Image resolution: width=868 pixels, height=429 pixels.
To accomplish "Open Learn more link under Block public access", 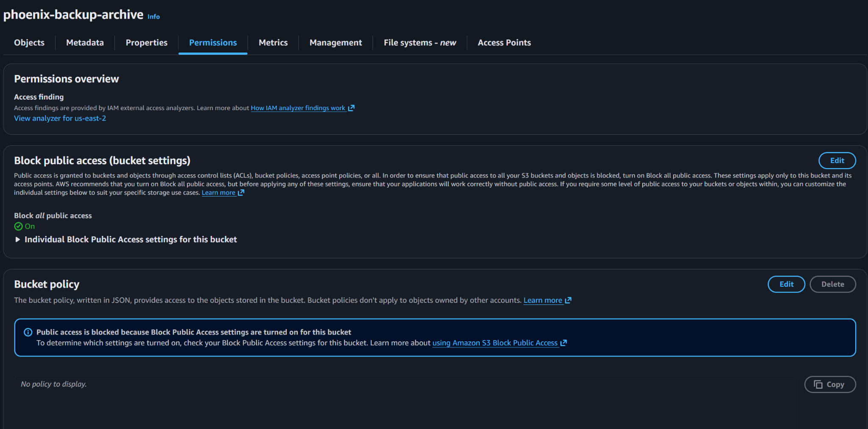I will 218,193.
